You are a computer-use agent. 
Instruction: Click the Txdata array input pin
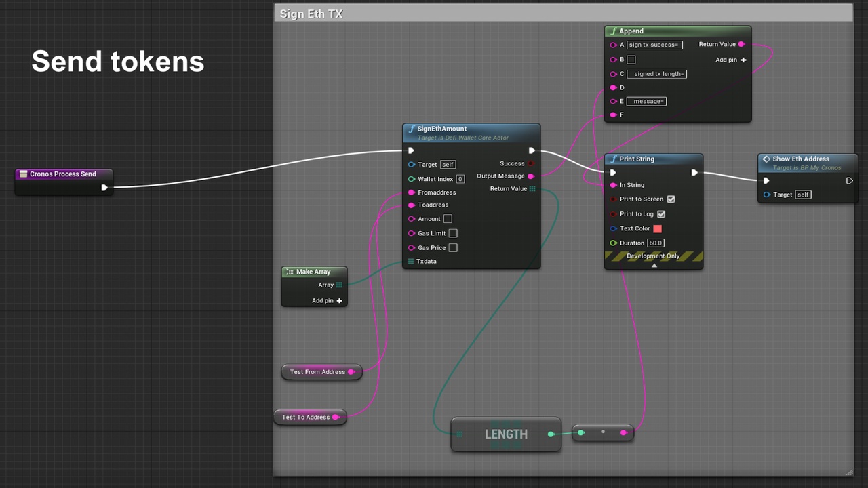point(411,261)
